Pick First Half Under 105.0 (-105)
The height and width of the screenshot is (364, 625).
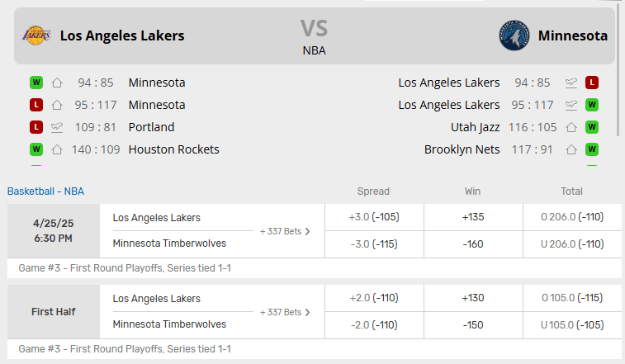[x=572, y=325]
